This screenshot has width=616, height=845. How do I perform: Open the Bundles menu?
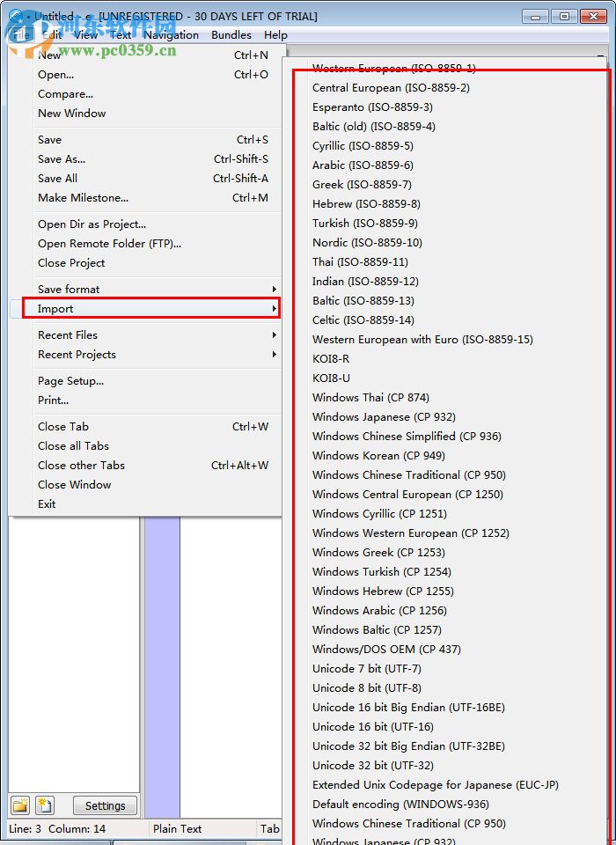[231, 35]
